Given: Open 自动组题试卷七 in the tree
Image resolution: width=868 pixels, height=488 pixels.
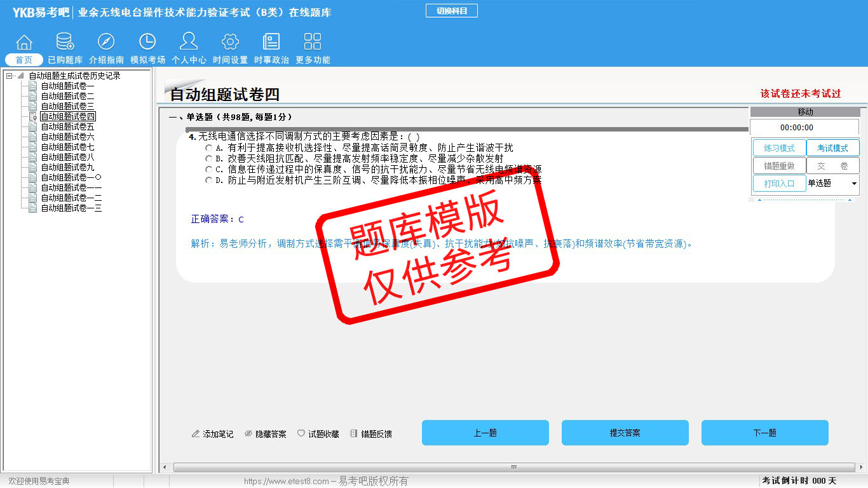Looking at the screenshot, I should [x=68, y=147].
